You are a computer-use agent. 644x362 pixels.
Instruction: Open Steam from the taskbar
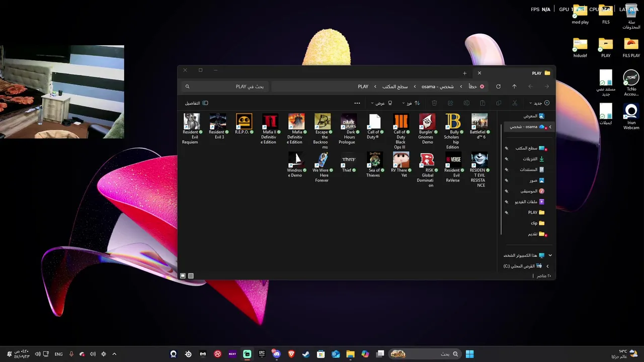(x=306, y=354)
